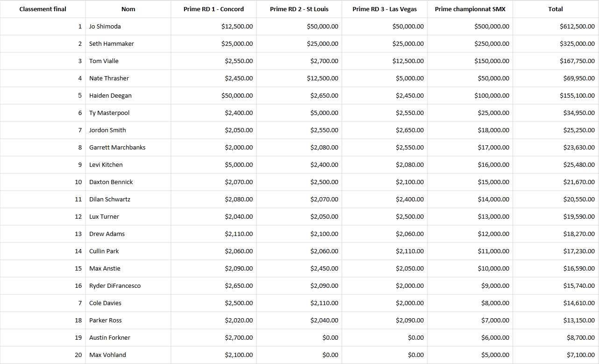Click Levi Kitchen's $16,000.00 SMX cell
599x364 pixels.
470,164
